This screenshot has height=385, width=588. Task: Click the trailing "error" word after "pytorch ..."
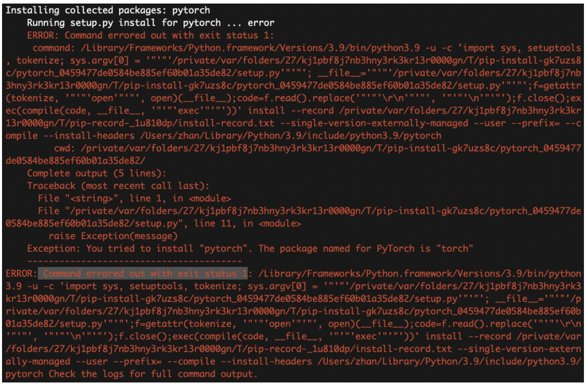pyautogui.click(x=261, y=23)
